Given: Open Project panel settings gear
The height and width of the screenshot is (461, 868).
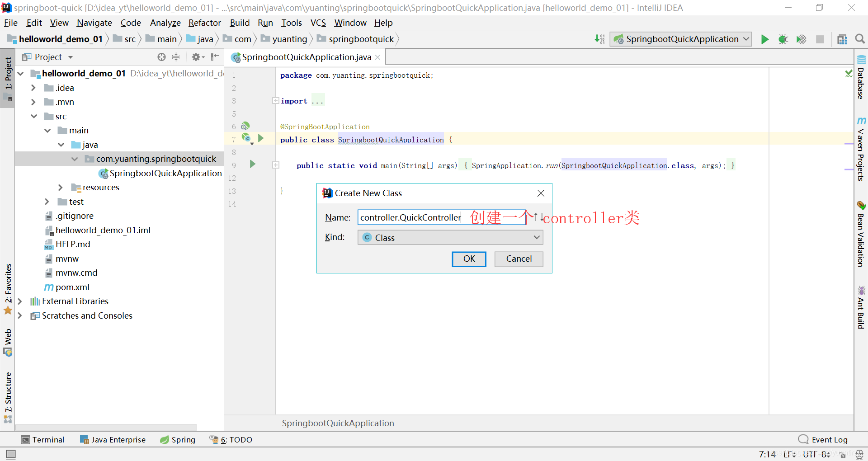Looking at the screenshot, I should tap(198, 57).
